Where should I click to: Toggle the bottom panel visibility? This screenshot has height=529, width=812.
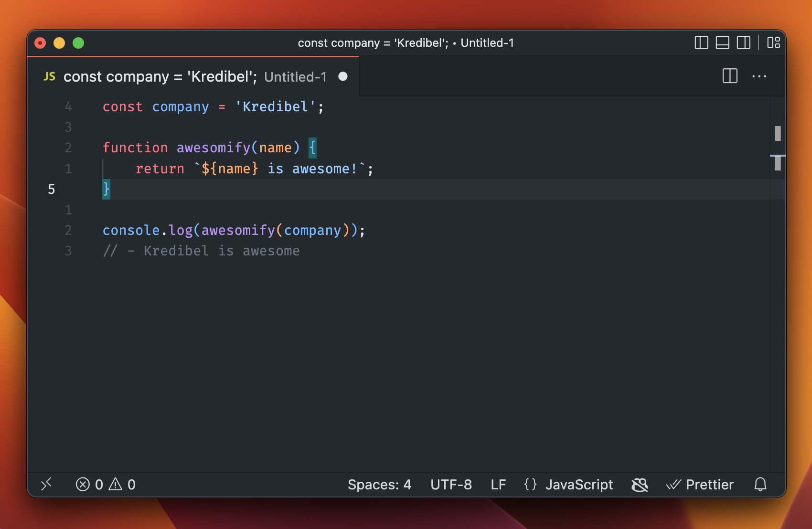[722, 42]
